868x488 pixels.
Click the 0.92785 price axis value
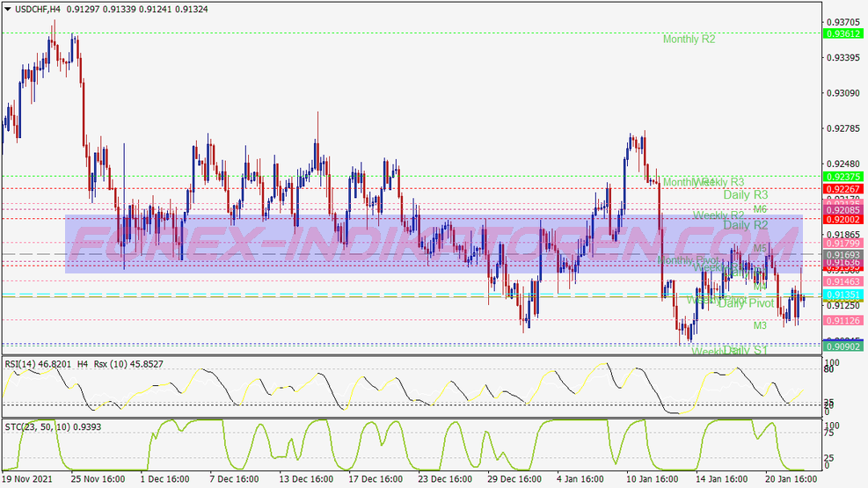pos(843,129)
